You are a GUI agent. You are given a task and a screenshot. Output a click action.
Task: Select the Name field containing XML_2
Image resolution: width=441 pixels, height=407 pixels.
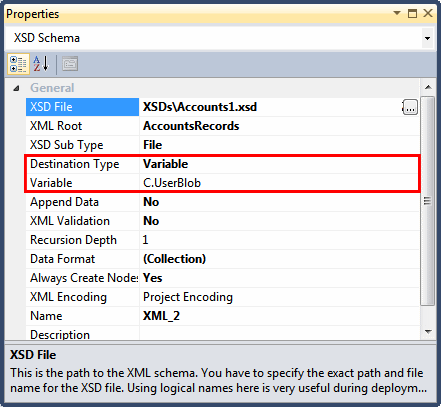point(279,316)
